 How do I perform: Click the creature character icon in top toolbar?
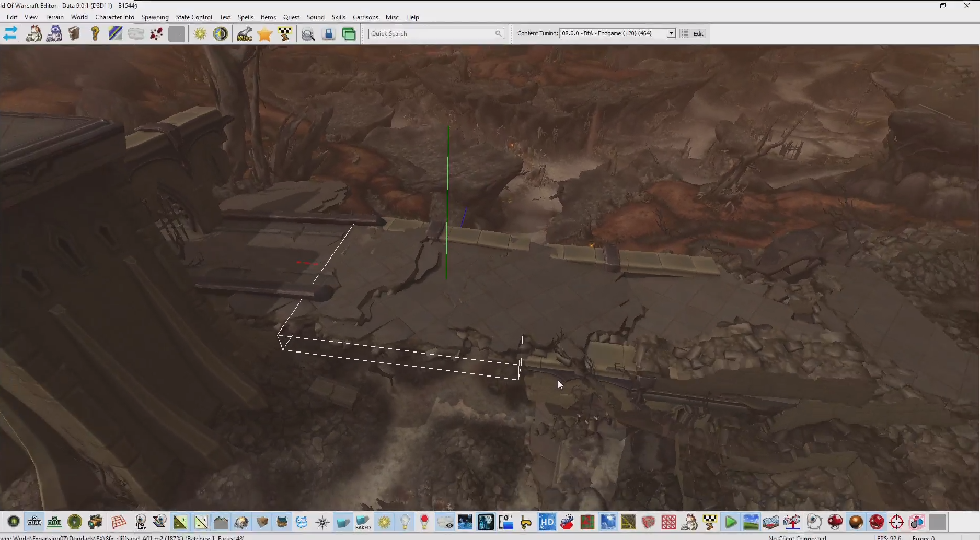pos(34,34)
